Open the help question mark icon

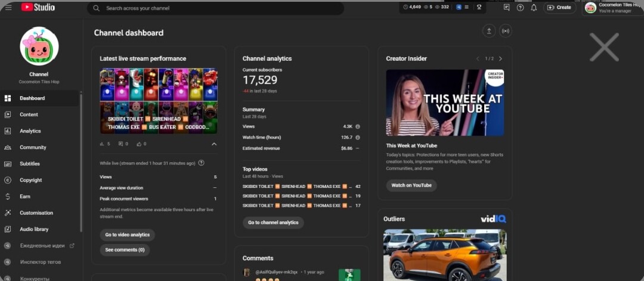click(x=520, y=7)
